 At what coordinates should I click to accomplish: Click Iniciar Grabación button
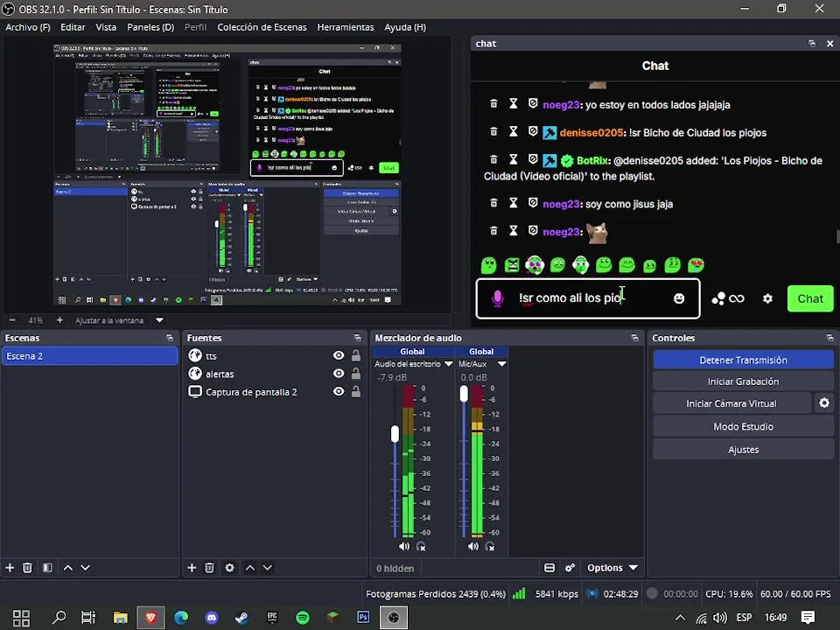click(743, 381)
